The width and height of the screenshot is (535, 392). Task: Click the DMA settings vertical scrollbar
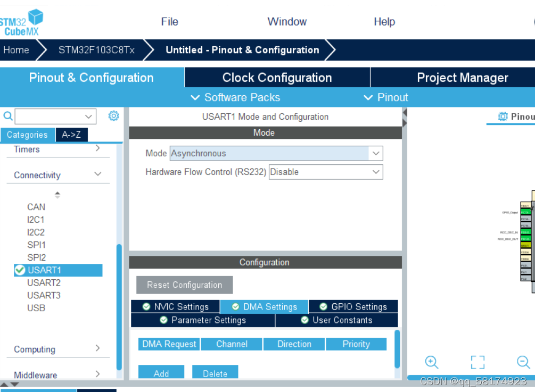coord(397,349)
